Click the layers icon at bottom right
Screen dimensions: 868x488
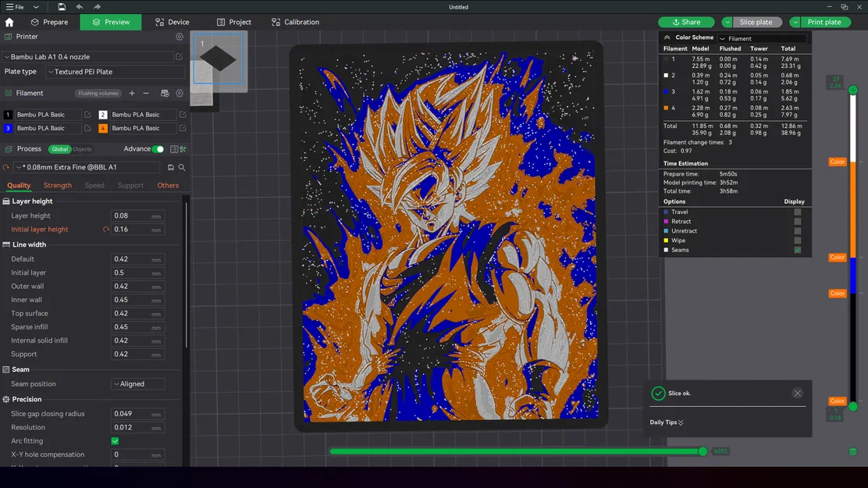pyautogui.click(x=852, y=452)
